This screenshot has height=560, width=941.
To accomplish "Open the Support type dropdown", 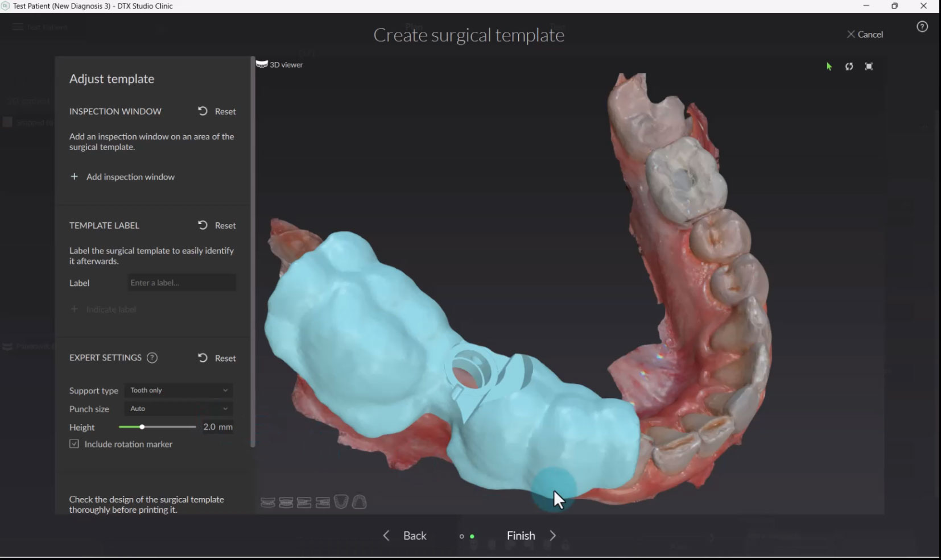I will click(179, 391).
